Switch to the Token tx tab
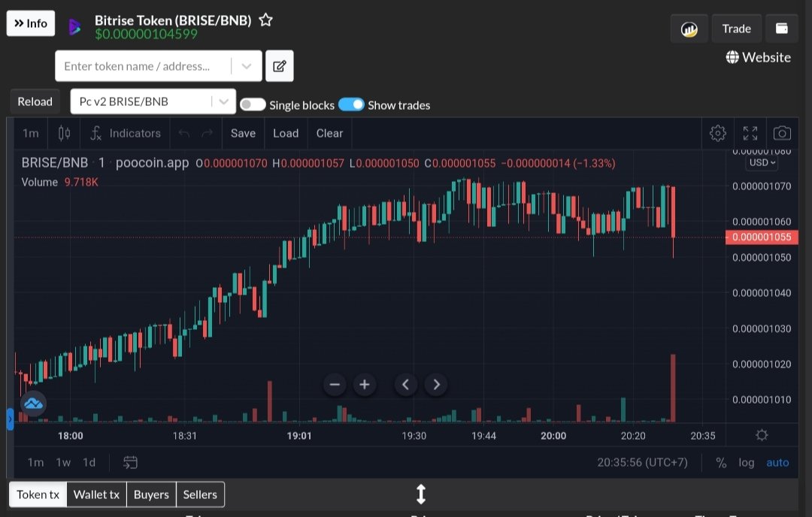The image size is (812, 517). 38,494
